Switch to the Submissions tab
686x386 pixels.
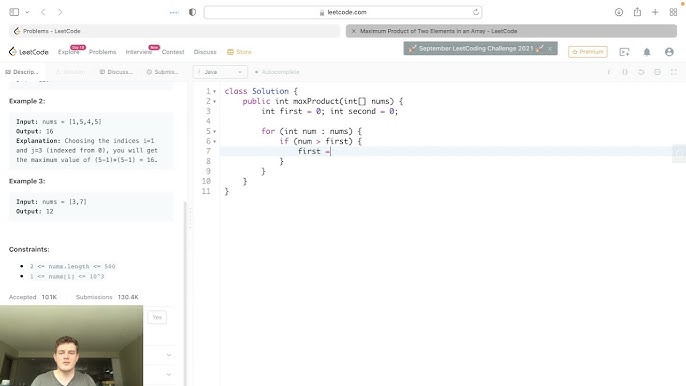point(162,72)
